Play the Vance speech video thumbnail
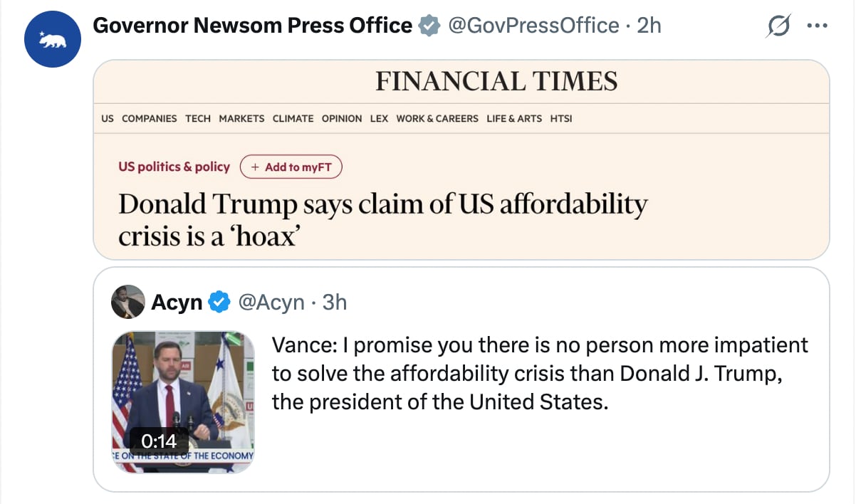 point(183,401)
